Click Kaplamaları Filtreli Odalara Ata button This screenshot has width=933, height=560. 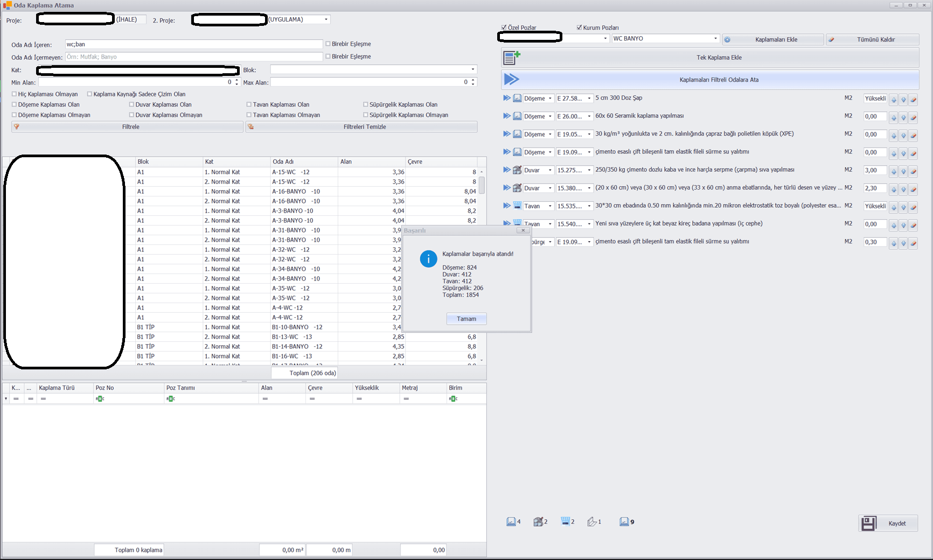pyautogui.click(x=710, y=80)
